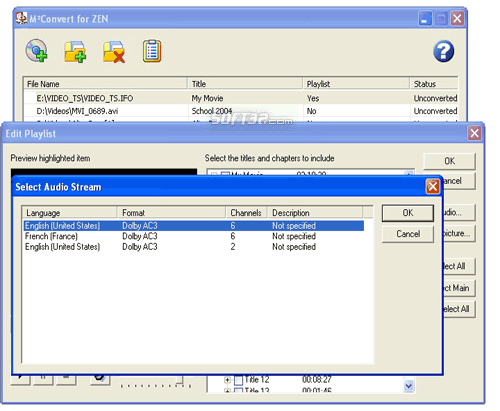Screen dimensions: 500x411
Task: Select the MVI_0689.avi file row
Action: click(x=241, y=111)
